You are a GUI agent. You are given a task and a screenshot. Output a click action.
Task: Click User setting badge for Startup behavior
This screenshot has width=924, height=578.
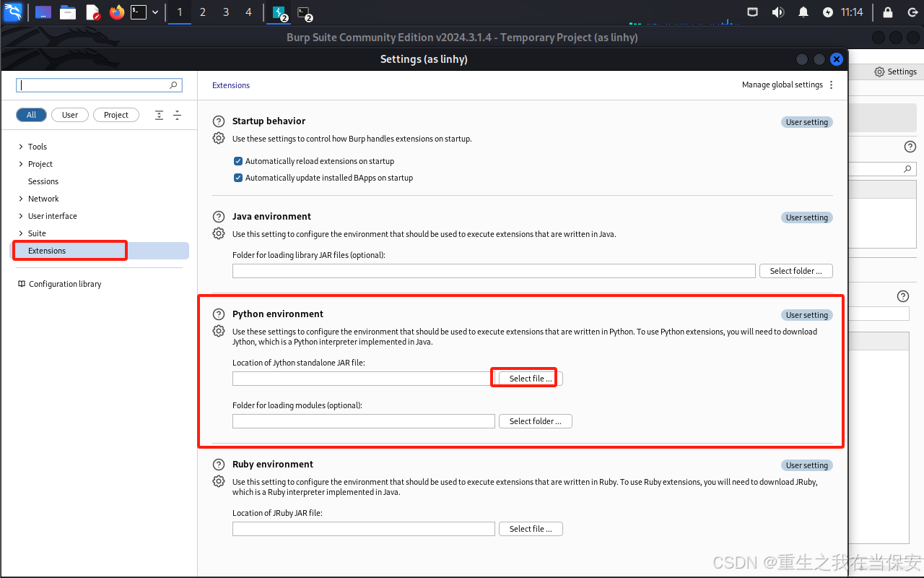pyautogui.click(x=807, y=122)
